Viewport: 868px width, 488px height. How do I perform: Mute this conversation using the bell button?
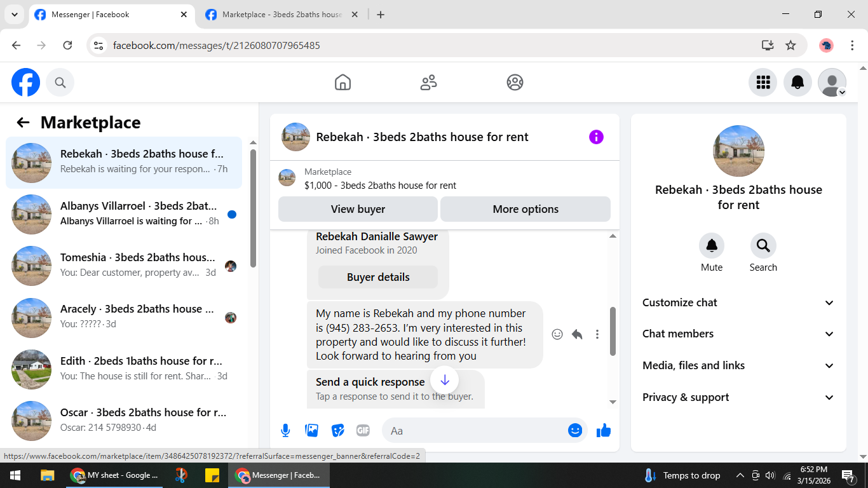pyautogui.click(x=712, y=245)
